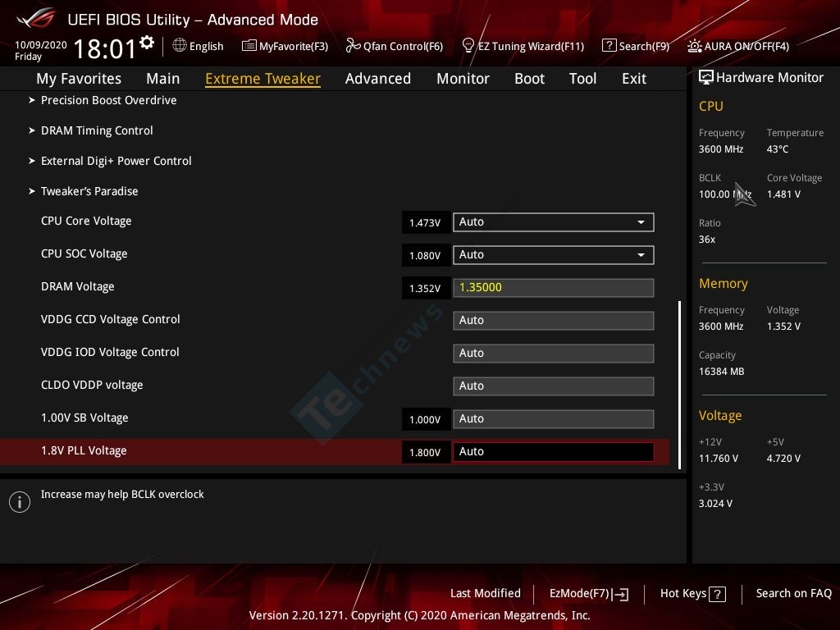Open the Tool tab
Screen dimensions: 840x630
point(583,79)
